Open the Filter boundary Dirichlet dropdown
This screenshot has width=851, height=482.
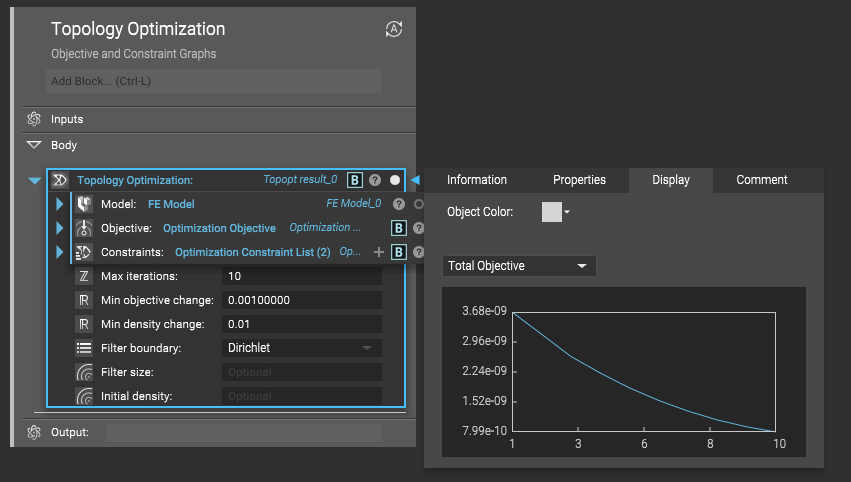point(302,348)
